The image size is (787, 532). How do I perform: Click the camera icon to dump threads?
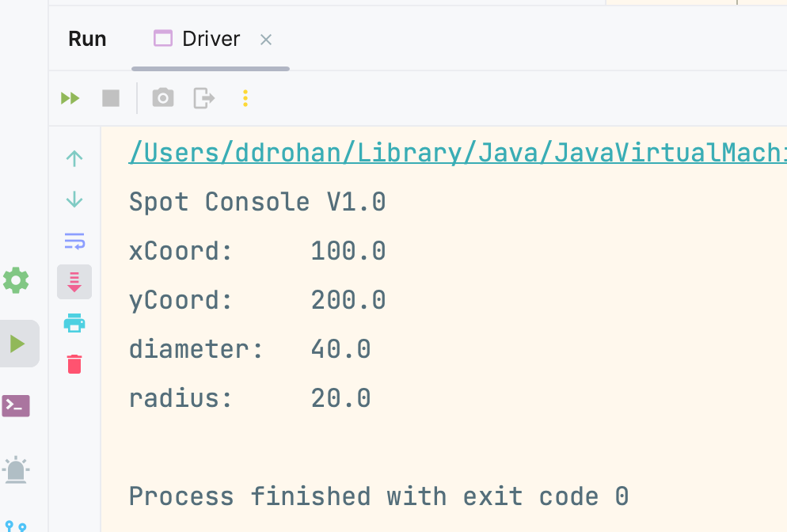(163, 98)
